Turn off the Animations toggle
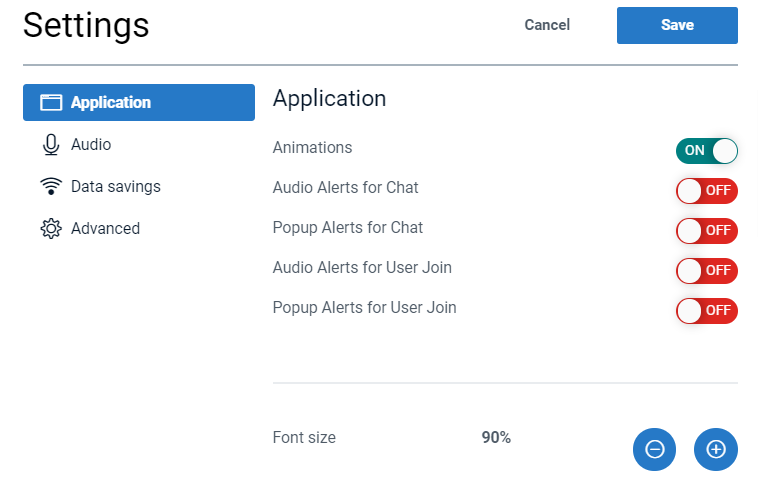 click(x=706, y=151)
